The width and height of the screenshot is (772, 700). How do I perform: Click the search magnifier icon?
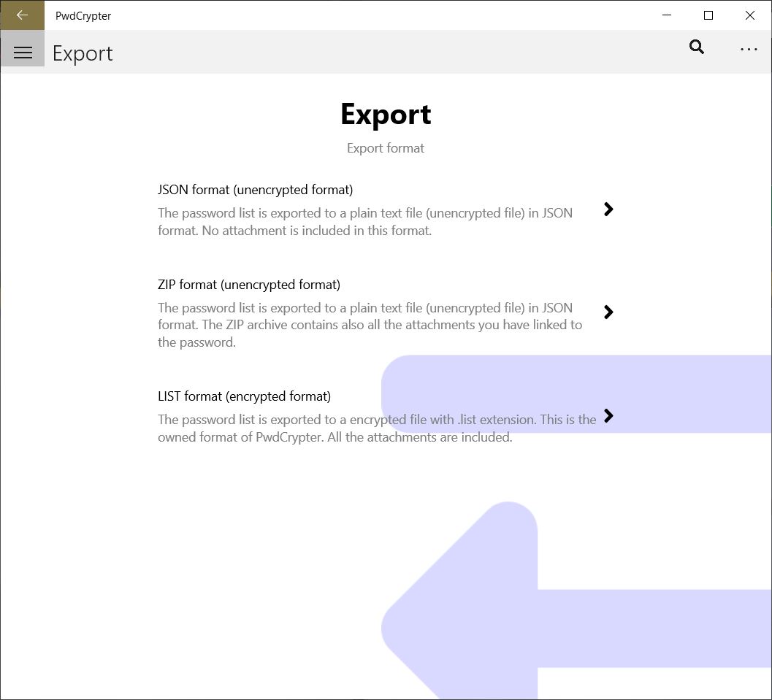pyautogui.click(x=696, y=47)
